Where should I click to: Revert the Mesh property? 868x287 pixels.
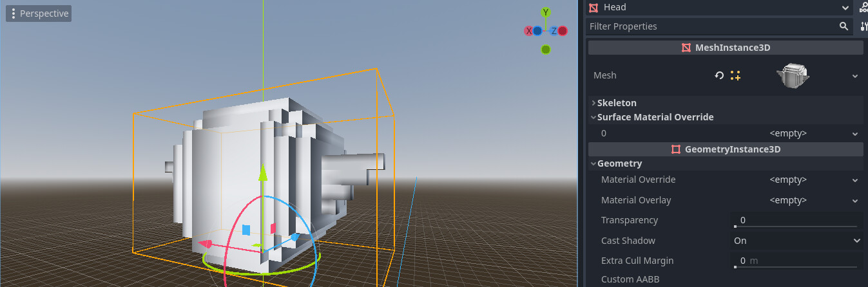720,75
